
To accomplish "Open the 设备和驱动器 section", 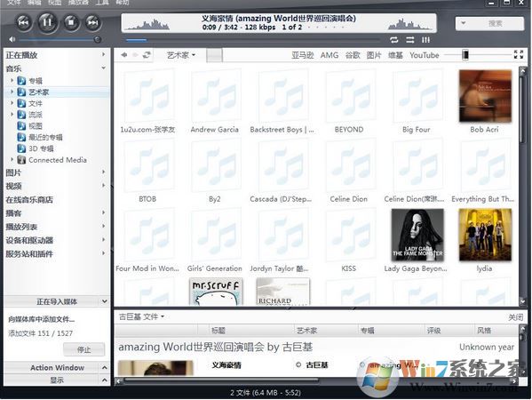I will [x=29, y=240].
